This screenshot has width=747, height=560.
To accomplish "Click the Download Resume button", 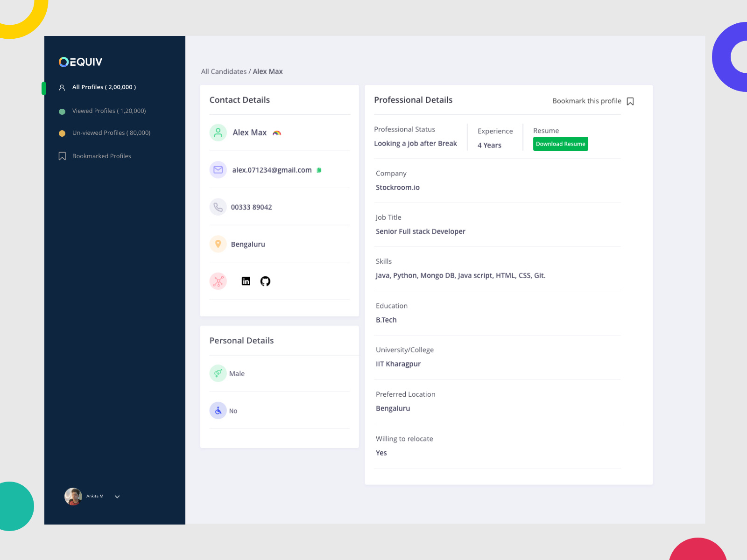I will 560,144.
